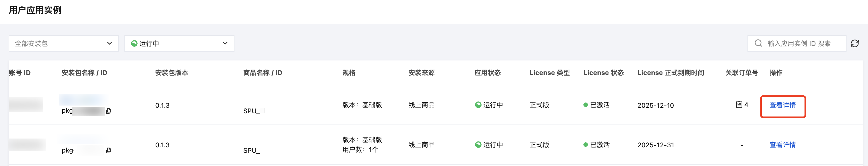This screenshot has width=868, height=166.
Task: Click first row's green 运行中 status icon
Action: tap(478, 105)
